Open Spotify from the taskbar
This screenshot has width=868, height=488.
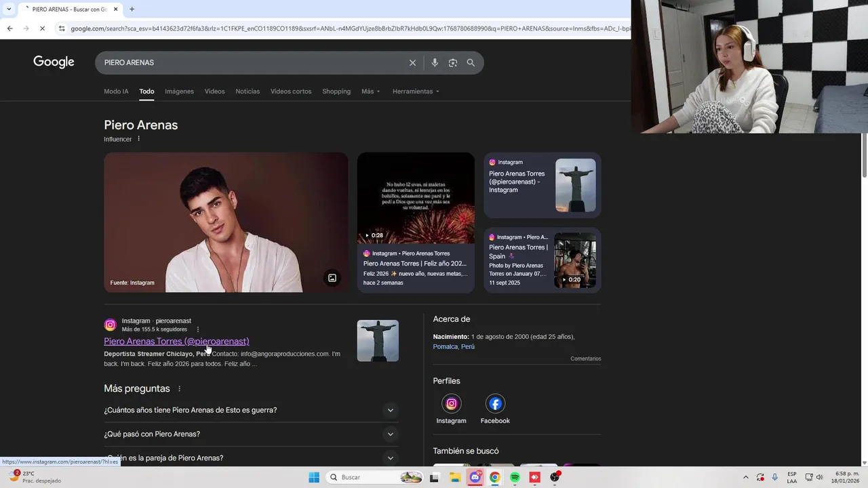(x=515, y=477)
